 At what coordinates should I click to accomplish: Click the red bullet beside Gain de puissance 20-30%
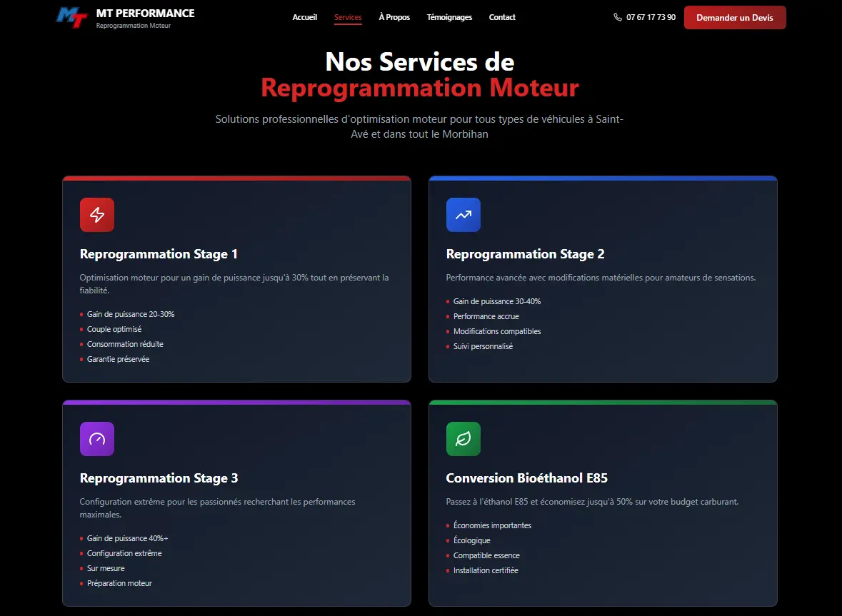point(81,314)
